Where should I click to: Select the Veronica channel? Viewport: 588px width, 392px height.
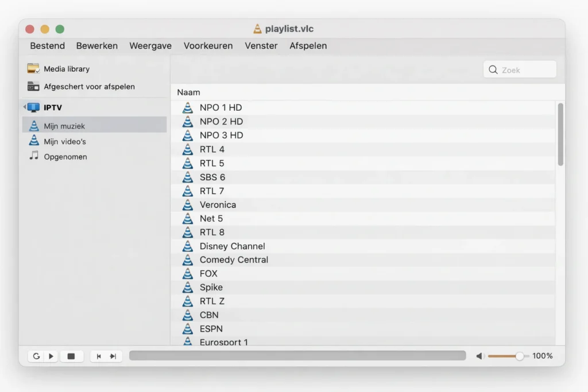[x=363, y=205]
